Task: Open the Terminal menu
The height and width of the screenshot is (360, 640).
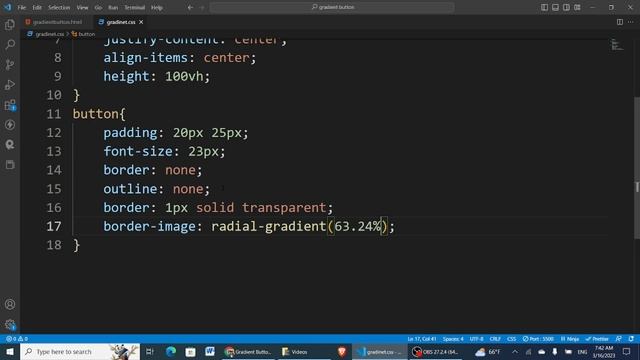Action: [x=135, y=7]
